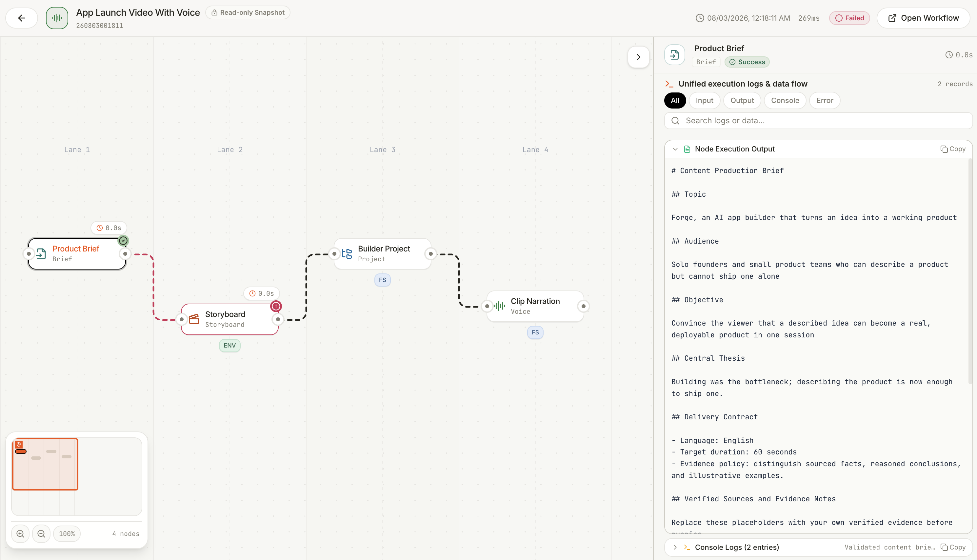Click the Read-only Snapshot lock badge
977x560 pixels.
pos(248,12)
